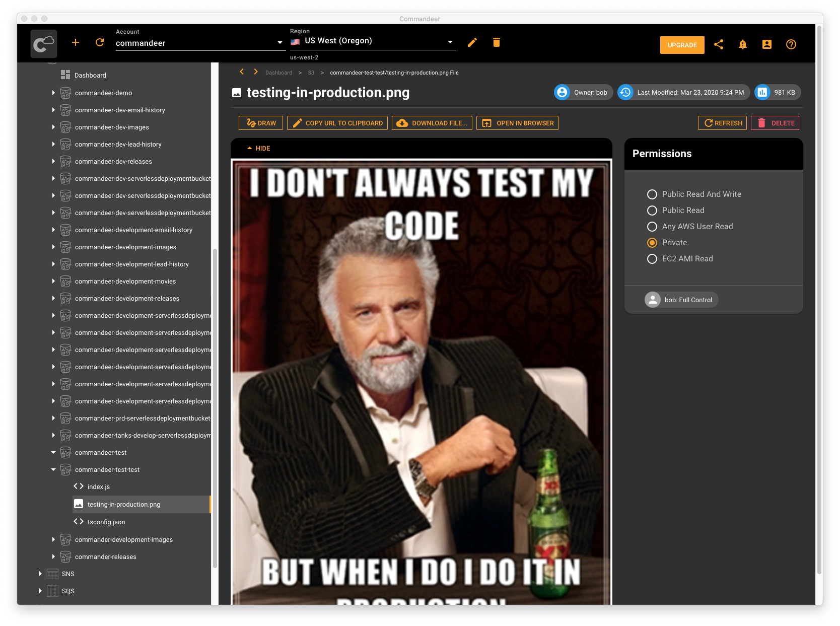840x626 pixels.
Task: Click the bucket icon beside commandeer-demo
Action: [x=65, y=93]
